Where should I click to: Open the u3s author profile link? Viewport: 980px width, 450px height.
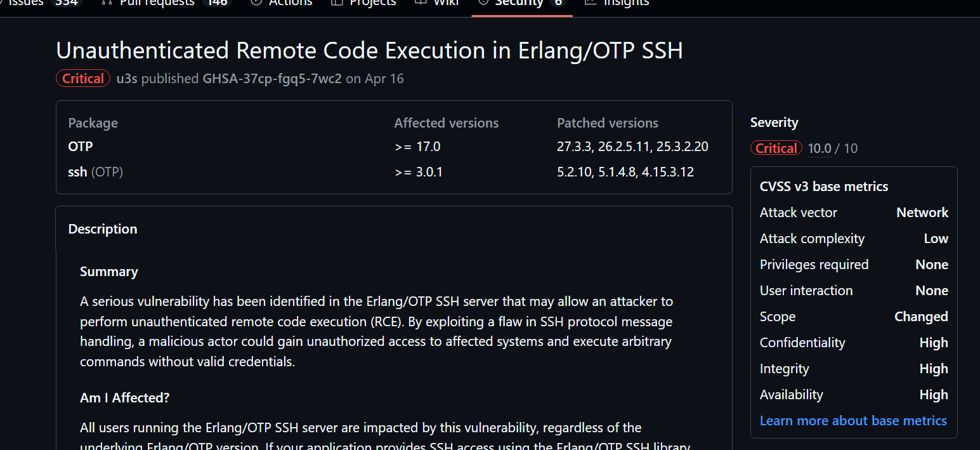[x=127, y=79]
